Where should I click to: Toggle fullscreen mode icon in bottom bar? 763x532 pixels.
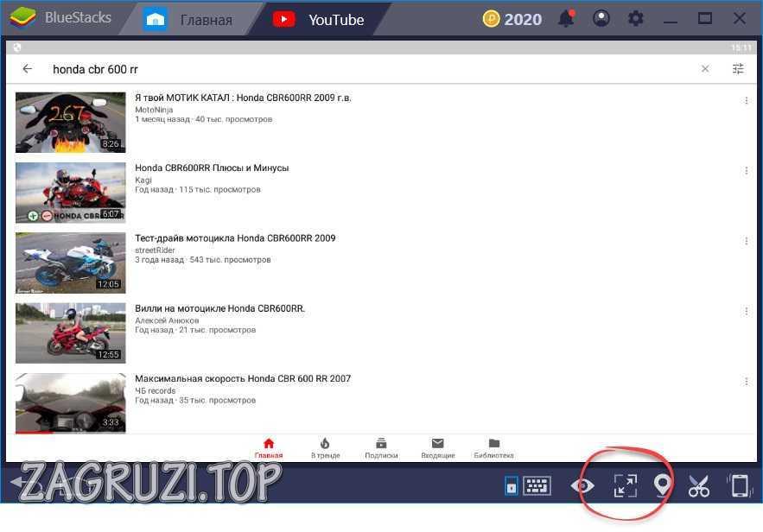(626, 485)
